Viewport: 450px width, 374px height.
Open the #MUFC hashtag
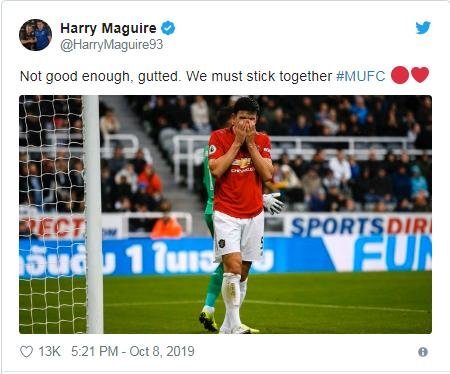(x=361, y=76)
